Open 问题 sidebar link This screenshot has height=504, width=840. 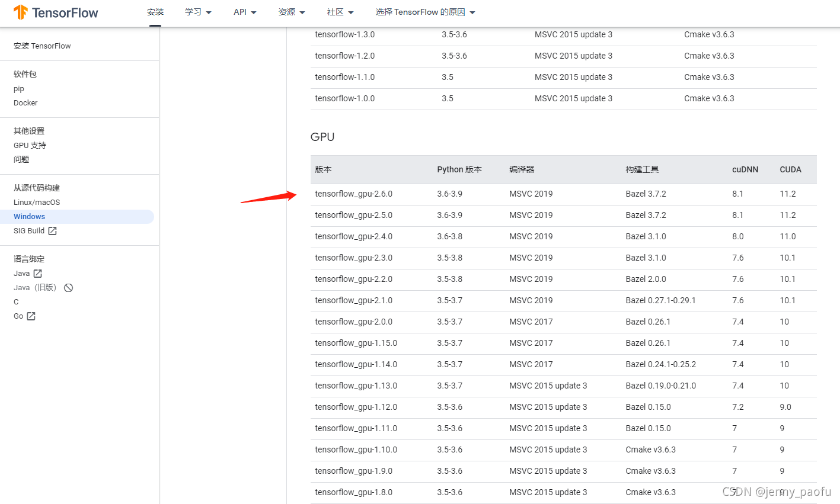[21, 160]
